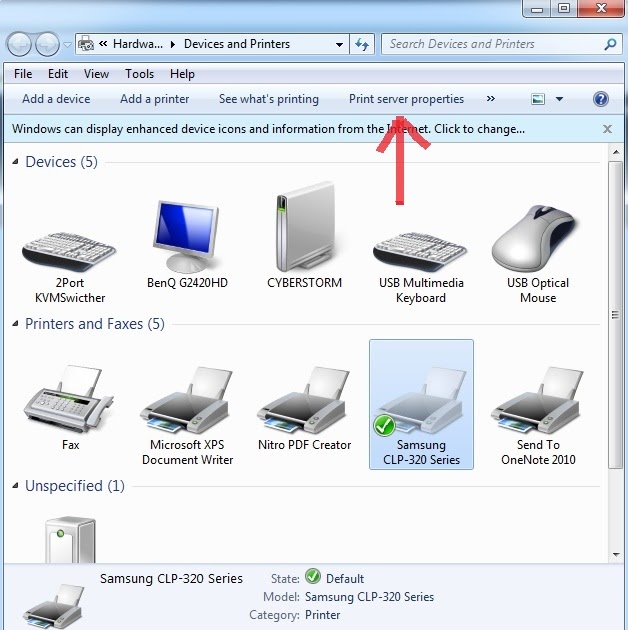Click Hardwa... breadcrumb in address bar

(x=138, y=44)
